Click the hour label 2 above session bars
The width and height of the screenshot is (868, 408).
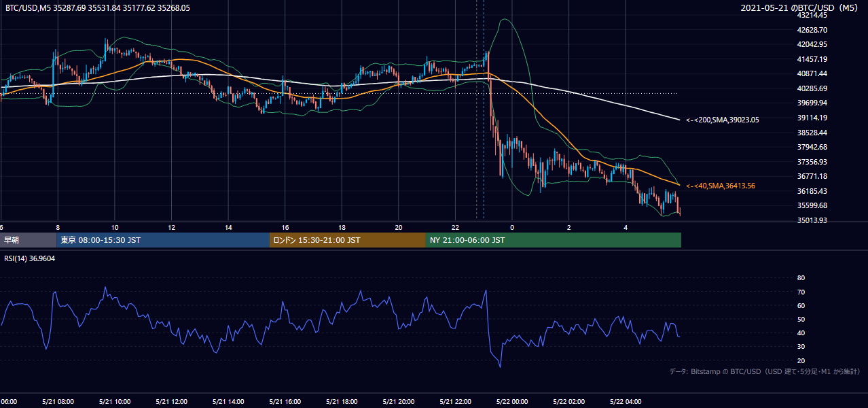[569, 228]
